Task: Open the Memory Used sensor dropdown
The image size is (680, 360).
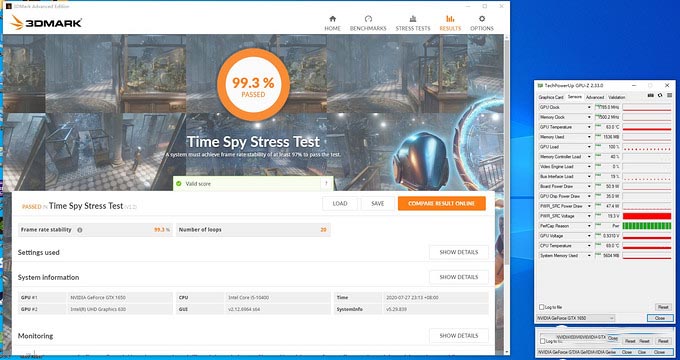Action: [x=589, y=137]
